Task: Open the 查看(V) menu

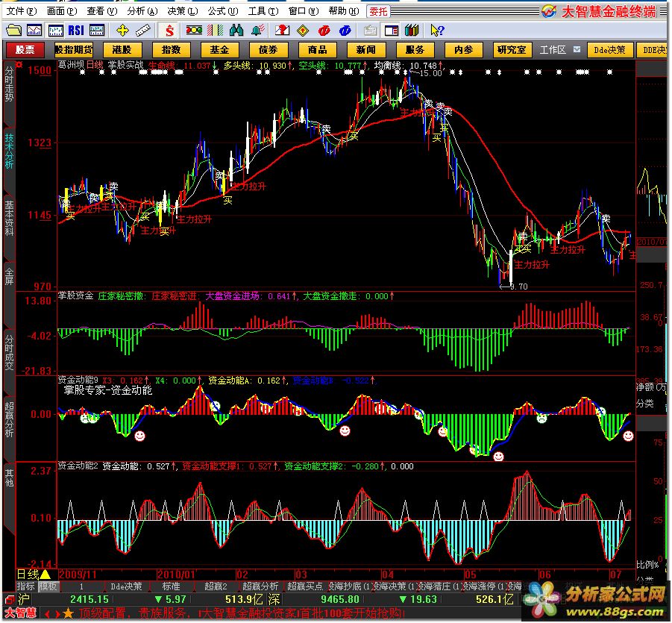Action: (102, 11)
